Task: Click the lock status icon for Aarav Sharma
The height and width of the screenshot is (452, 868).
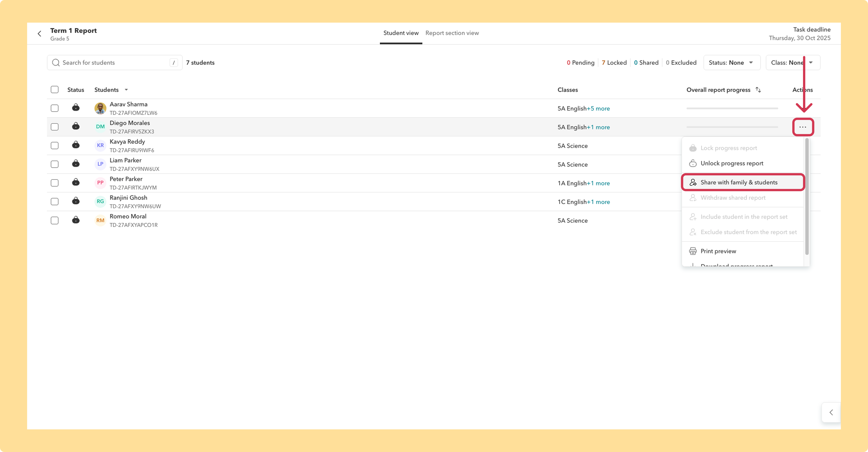Action: (76, 108)
